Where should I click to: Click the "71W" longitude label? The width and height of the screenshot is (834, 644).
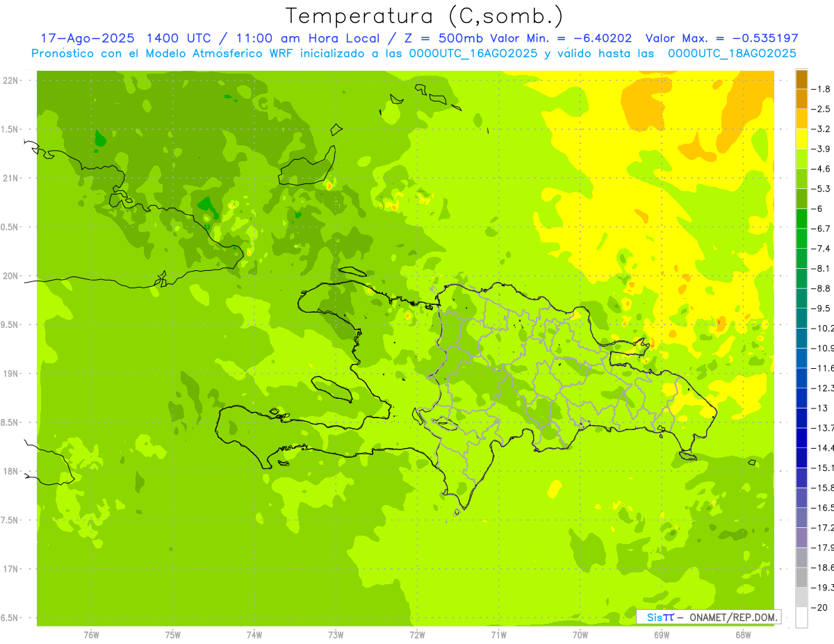[498, 635]
